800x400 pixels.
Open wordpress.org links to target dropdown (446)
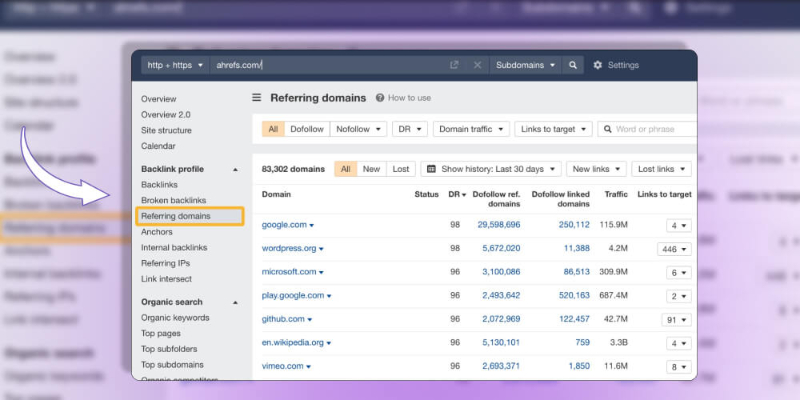pyautogui.click(x=674, y=249)
